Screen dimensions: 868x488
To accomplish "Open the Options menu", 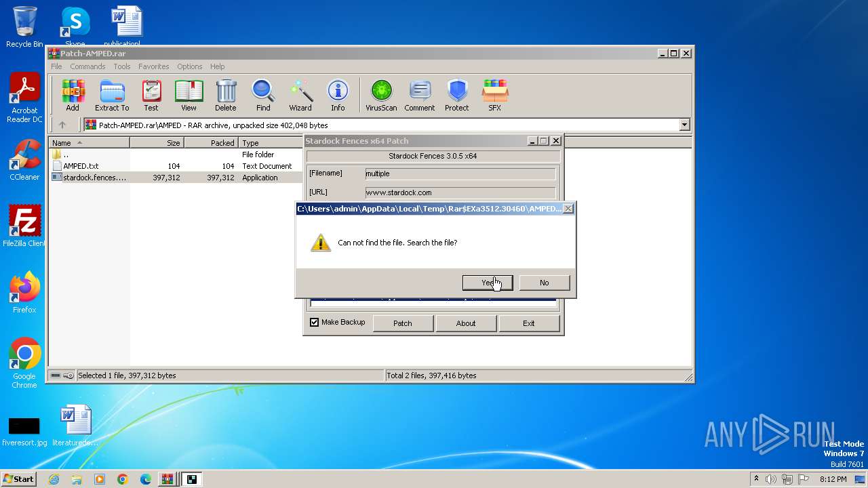I will coord(190,66).
